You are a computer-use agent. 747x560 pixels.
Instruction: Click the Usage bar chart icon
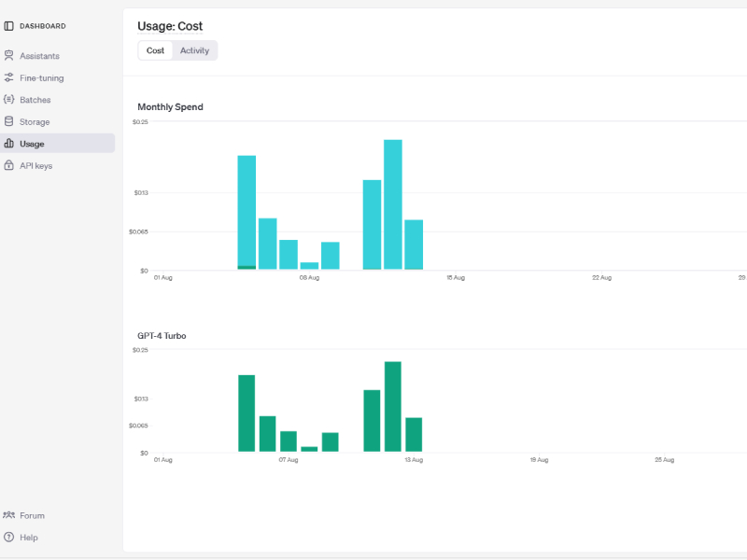pyautogui.click(x=9, y=144)
